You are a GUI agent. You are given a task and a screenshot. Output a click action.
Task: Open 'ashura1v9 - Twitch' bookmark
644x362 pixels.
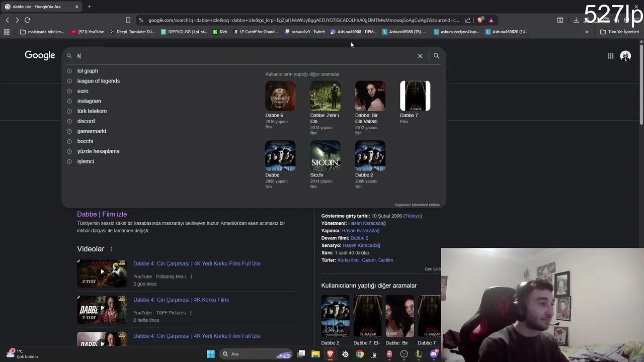point(305,32)
